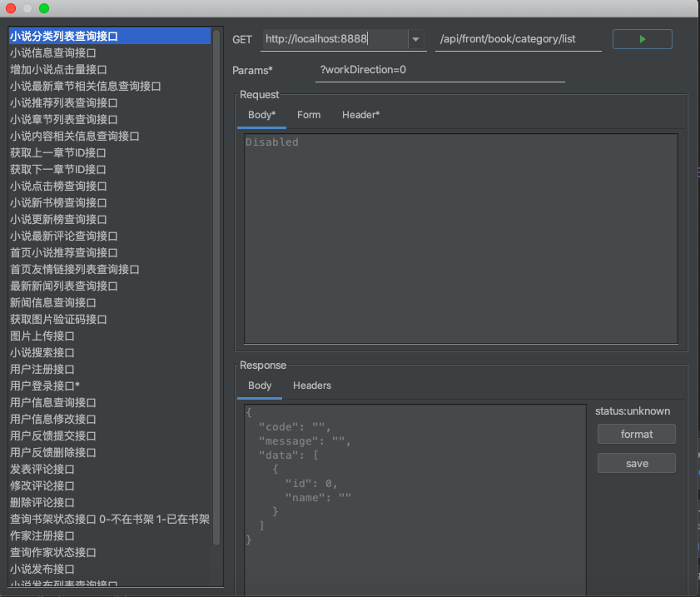Select 最新新闻列表查询接口
The image size is (700, 597).
tap(110, 286)
